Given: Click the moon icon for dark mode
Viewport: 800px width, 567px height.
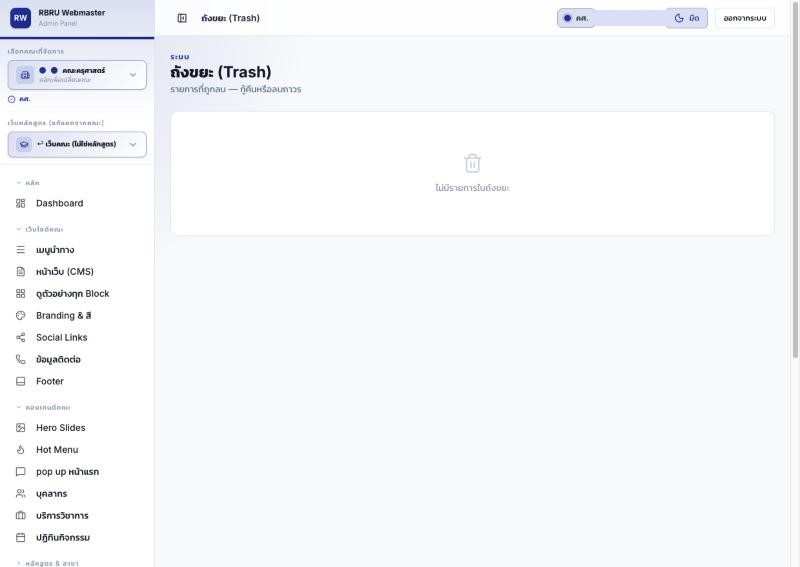Looking at the screenshot, I should (679, 18).
